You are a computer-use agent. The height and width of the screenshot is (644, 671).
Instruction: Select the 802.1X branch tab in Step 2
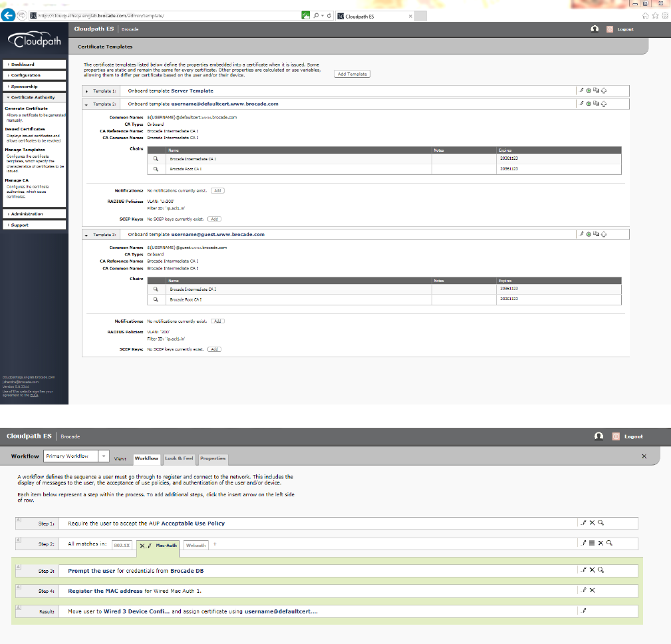122,546
